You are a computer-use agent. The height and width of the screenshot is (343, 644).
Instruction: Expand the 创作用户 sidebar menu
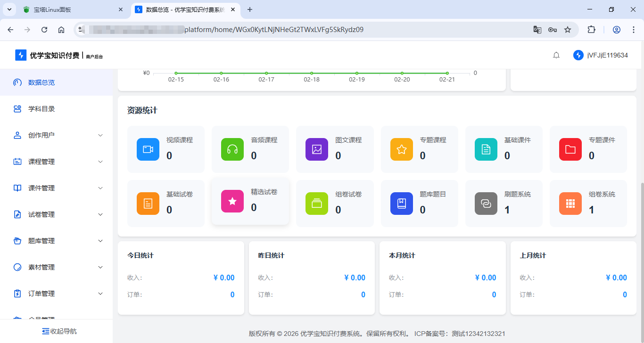[57, 135]
